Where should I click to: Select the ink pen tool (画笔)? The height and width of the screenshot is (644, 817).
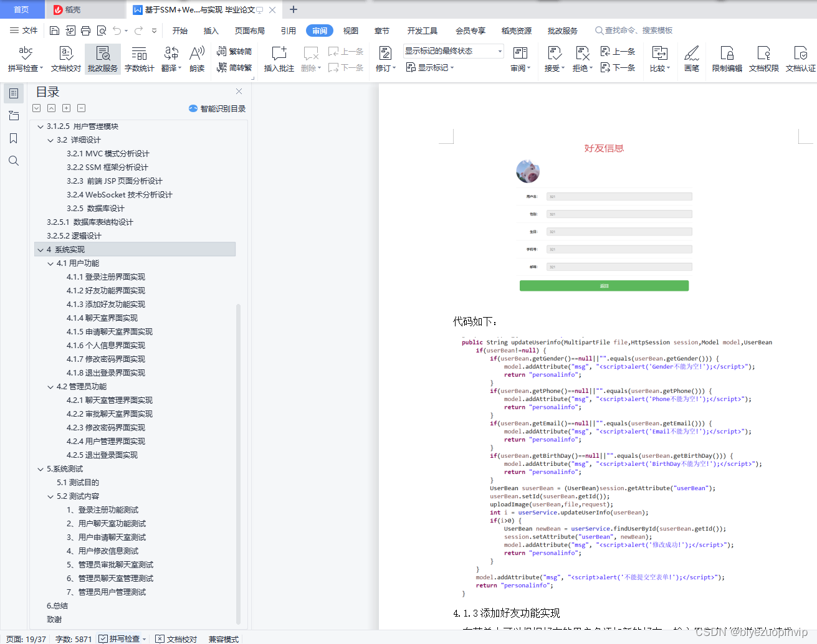[x=692, y=59]
